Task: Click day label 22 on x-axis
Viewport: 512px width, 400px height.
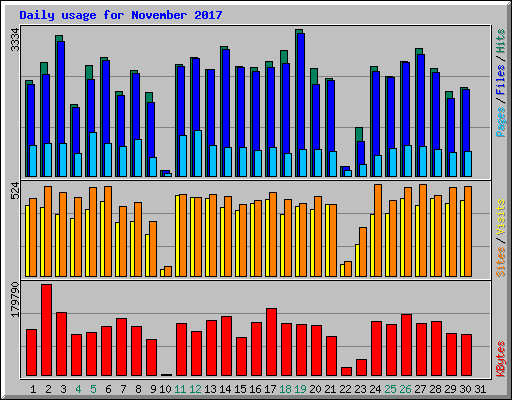Action: (x=345, y=389)
